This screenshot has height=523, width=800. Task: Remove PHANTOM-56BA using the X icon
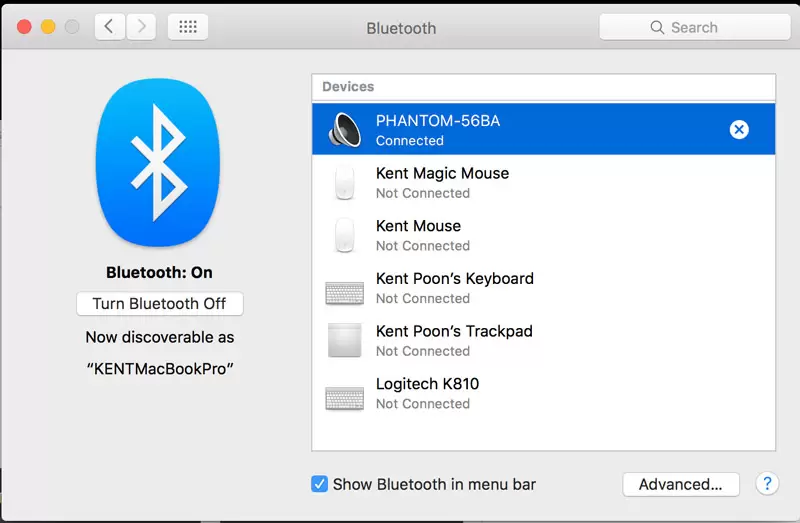point(738,129)
